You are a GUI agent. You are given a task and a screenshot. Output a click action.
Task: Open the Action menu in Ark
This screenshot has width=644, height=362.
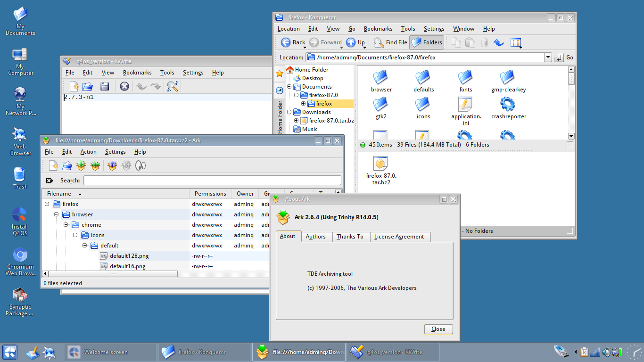(x=88, y=152)
